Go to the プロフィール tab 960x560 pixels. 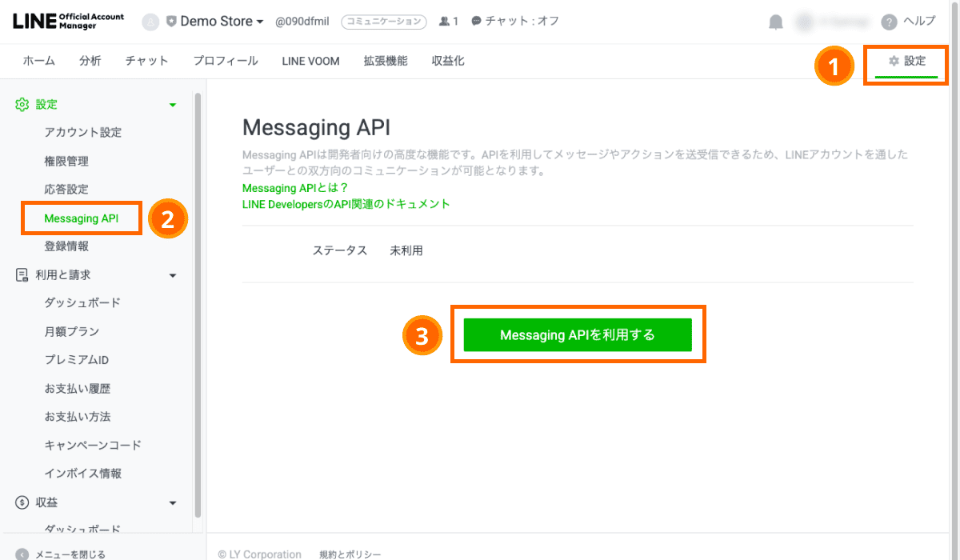pyautogui.click(x=226, y=61)
